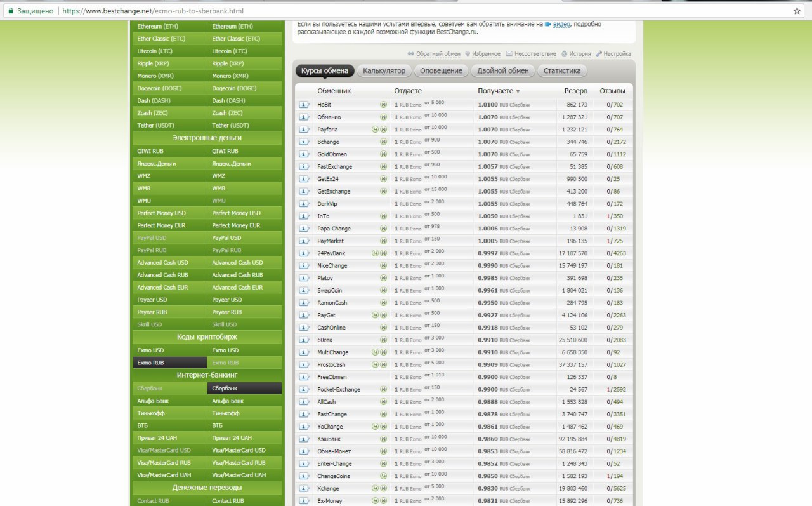This screenshot has width=812, height=506.
Task: Click info icon beside КэшБанк
Action: (x=304, y=439)
